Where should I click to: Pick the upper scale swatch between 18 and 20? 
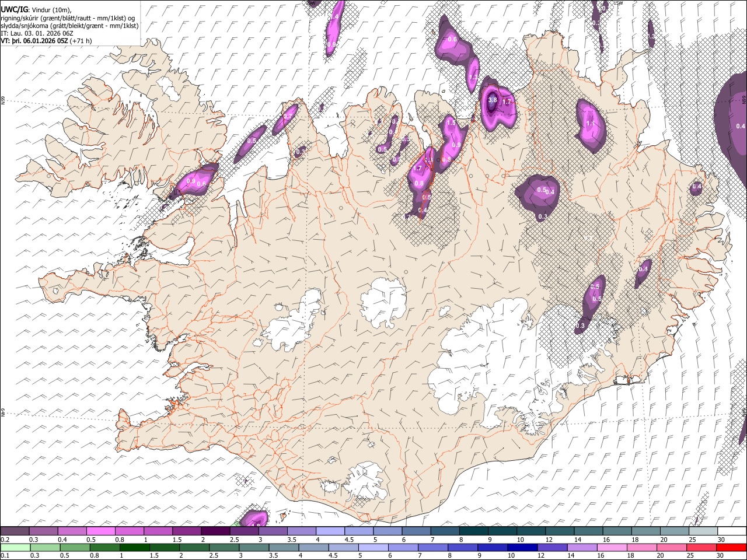click(645, 531)
